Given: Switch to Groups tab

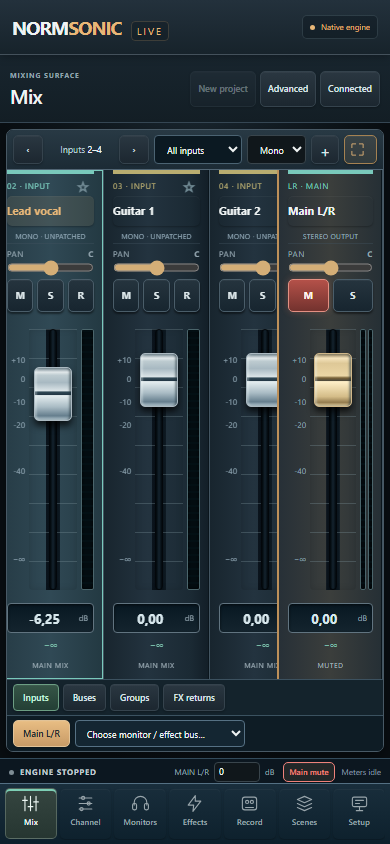Looking at the screenshot, I should [x=134, y=698].
